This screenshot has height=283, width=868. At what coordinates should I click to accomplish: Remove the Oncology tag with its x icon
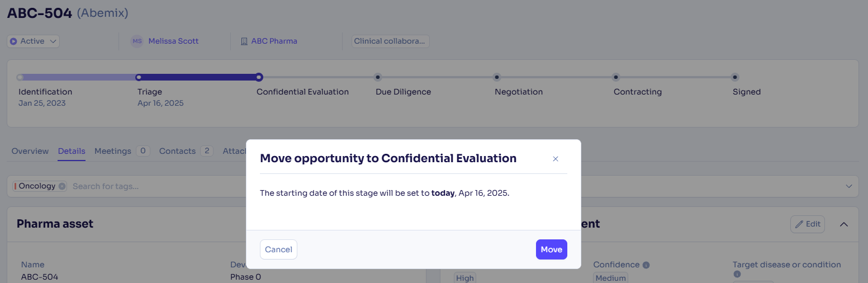point(62,186)
